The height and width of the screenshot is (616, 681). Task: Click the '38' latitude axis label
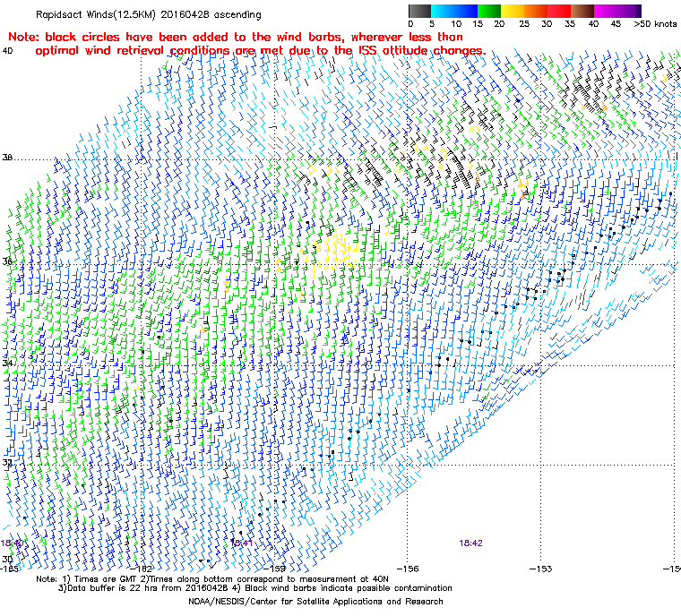click(7, 158)
